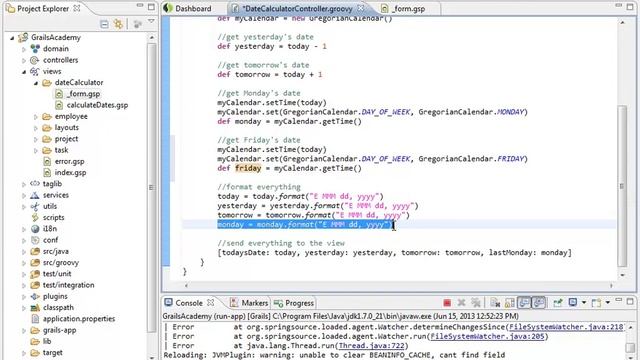The height and width of the screenshot is (360, 640).
Task: Click the src/java source folder icon
Action: click(x=36, y=251)
